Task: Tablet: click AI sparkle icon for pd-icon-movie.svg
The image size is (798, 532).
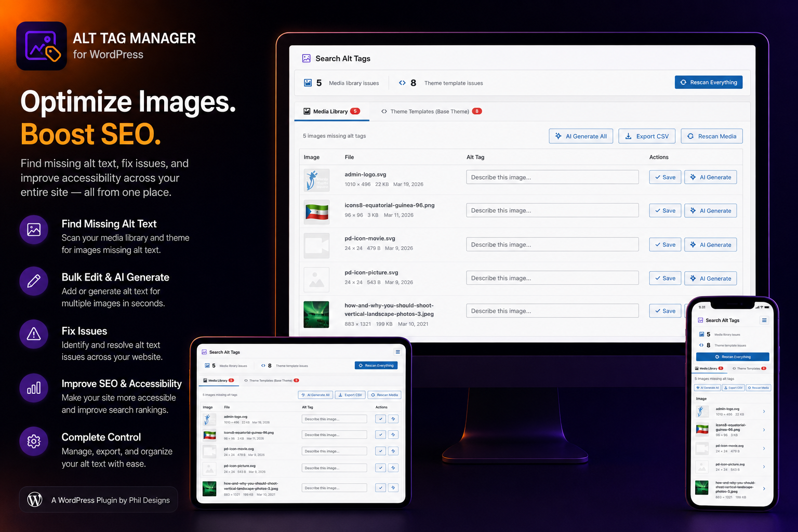Action: click(x=393, y=451)
